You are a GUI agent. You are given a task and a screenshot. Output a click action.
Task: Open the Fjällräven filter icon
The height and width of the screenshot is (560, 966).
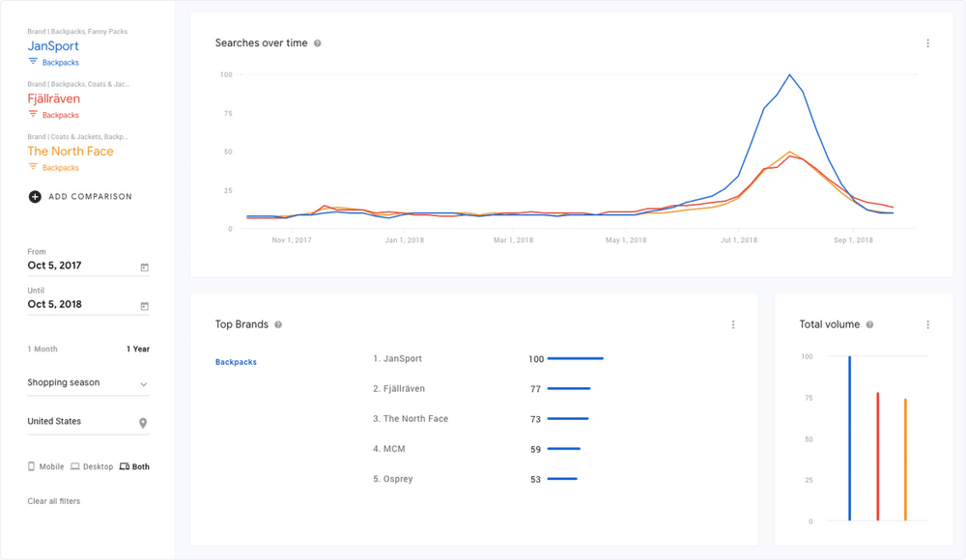(x=33, y=114)
